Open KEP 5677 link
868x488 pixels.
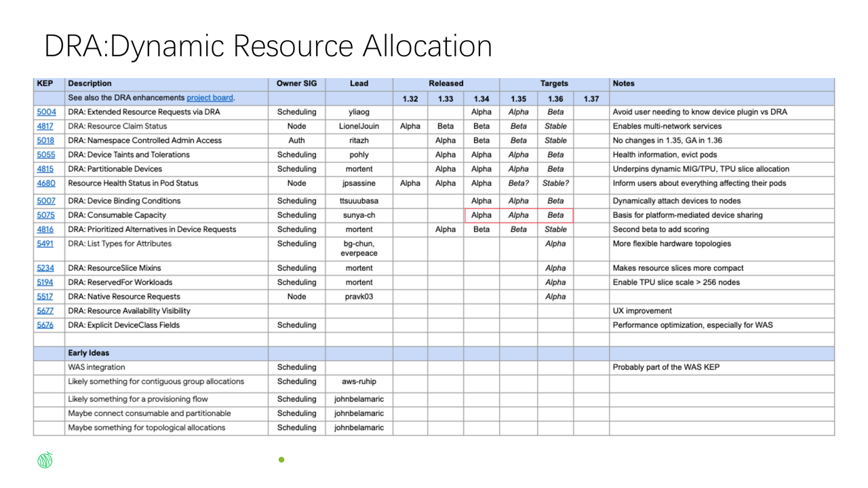pos(45,311)
